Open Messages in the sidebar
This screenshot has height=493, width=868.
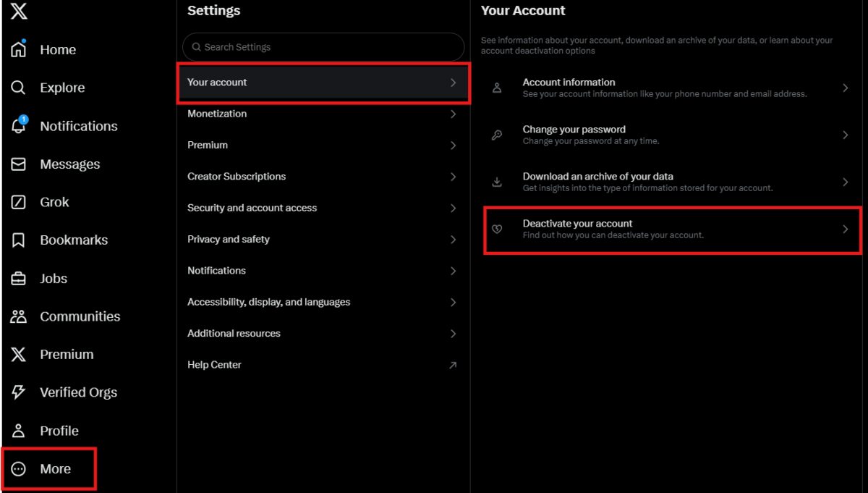(x=70, y=164)
